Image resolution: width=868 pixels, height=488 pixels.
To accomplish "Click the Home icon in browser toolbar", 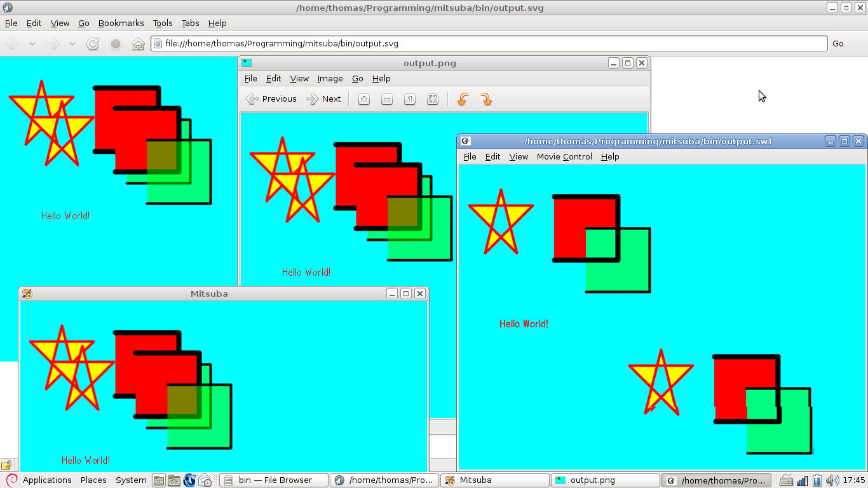I will click(x=138, y=44).
